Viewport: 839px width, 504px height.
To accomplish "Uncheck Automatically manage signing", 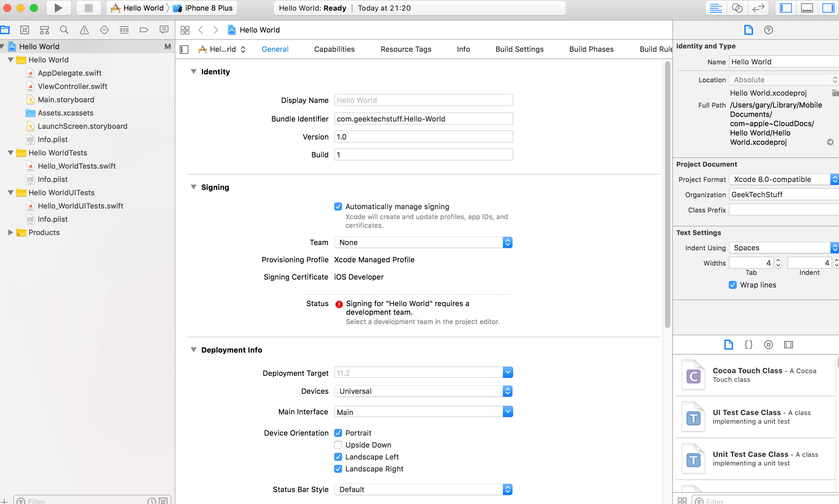I will click(x=338, y=207).
